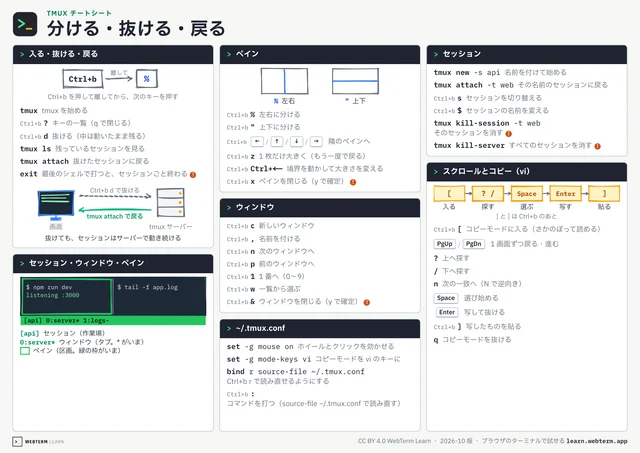Screen dimensions: 640x453
Task: Click the warning icon under tmux kill-session
Action: (509, 133)
